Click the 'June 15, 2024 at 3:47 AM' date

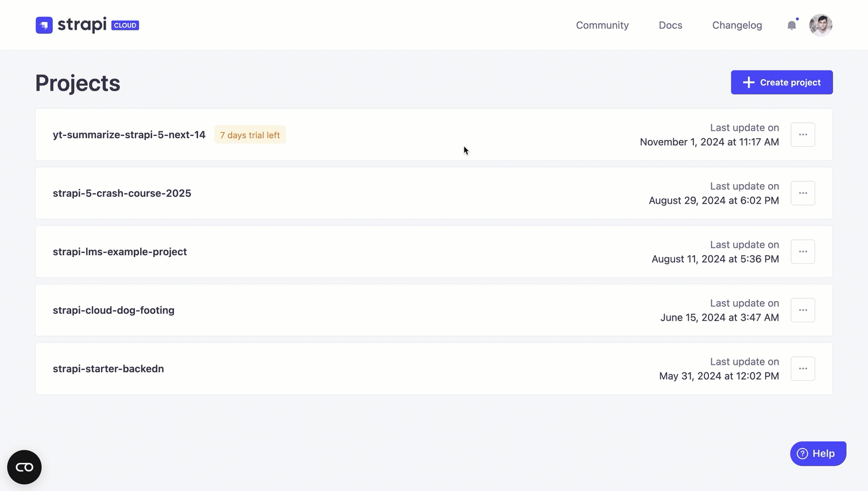(x=720, y=318)
